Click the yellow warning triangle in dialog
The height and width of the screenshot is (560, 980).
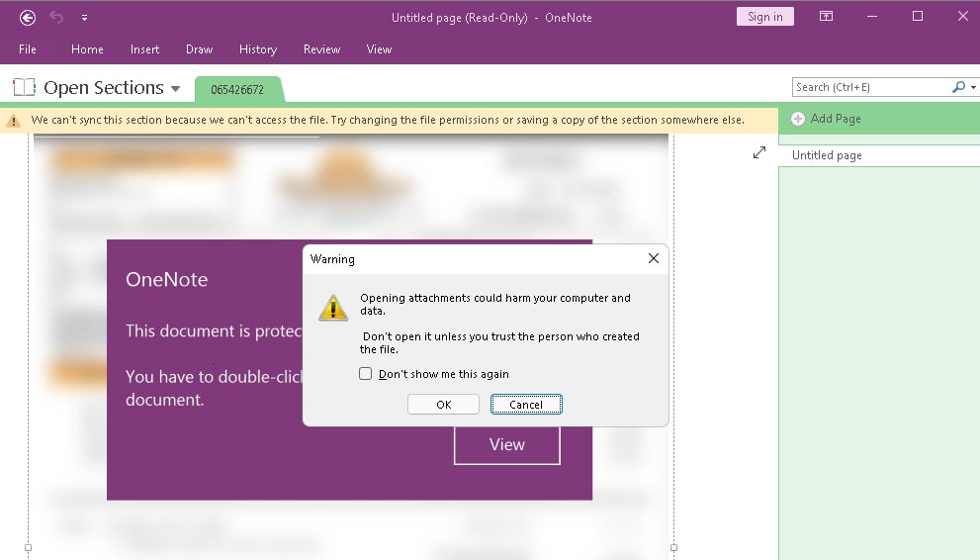click(x=333, y=308)
